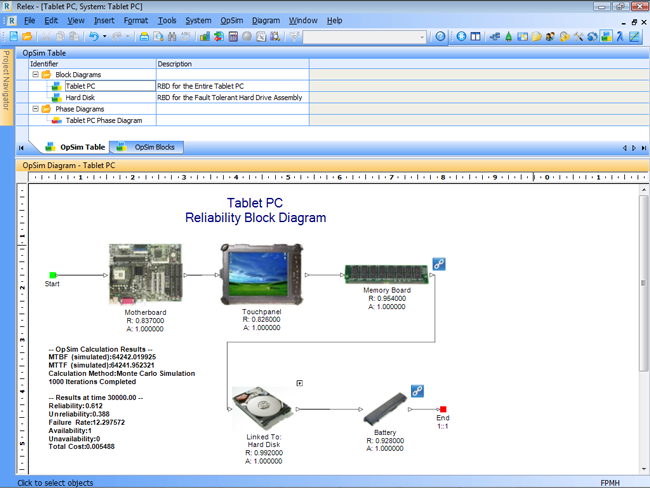
Task: Select the Hard Disk table row
Action: 79,98
